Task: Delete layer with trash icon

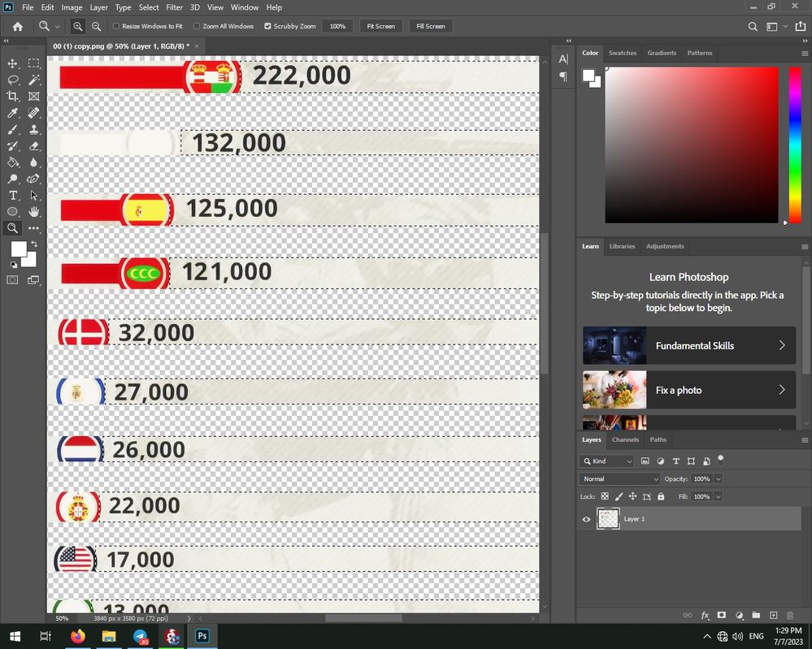Action: pyautogui.click(x=790, y=616)
